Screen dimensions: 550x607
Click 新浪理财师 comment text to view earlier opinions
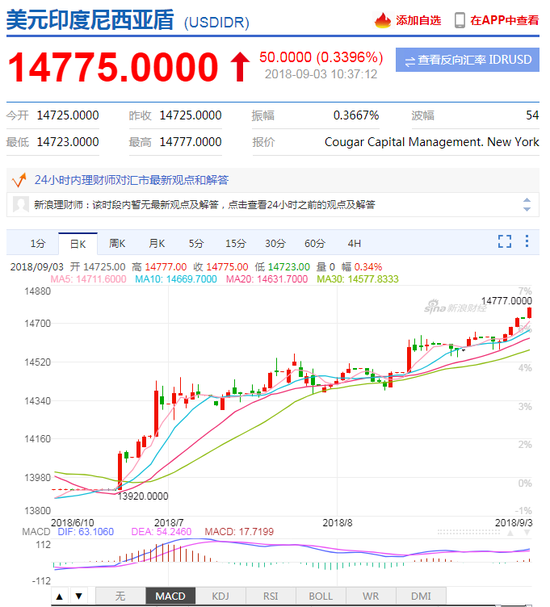pos(204,204)
